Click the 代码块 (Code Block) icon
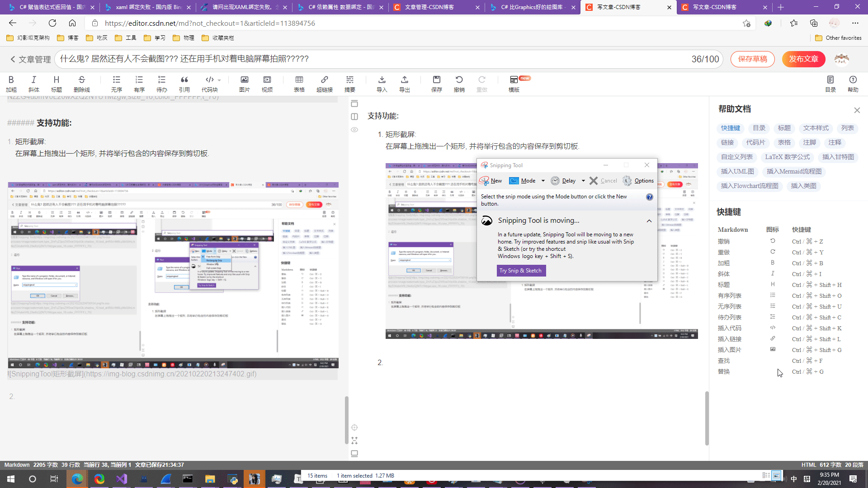The width and height of the screenshot is (868, 488). 209,84
